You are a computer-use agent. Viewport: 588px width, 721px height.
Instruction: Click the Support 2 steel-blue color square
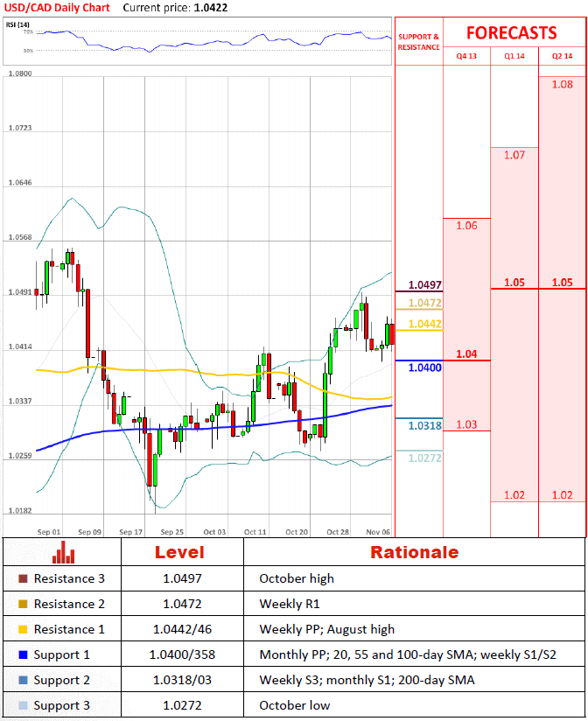click(x=23, y=680)
